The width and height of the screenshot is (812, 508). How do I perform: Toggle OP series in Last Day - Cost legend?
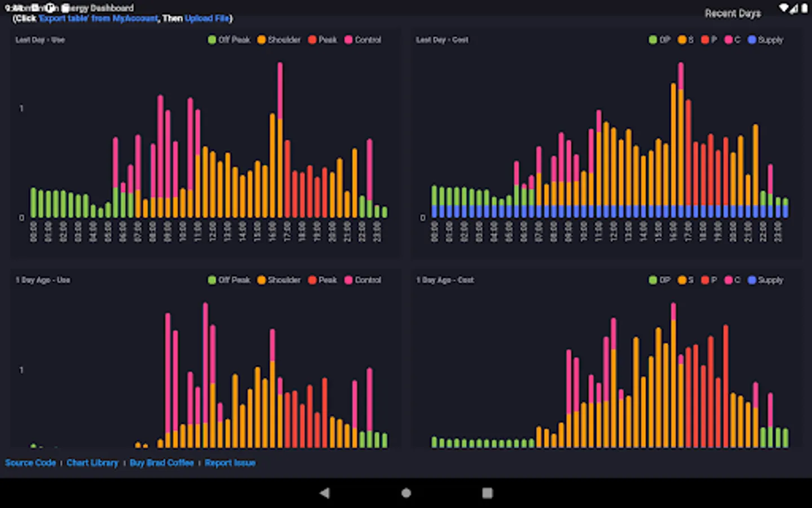pyautogui.click(x=659, y=40)
